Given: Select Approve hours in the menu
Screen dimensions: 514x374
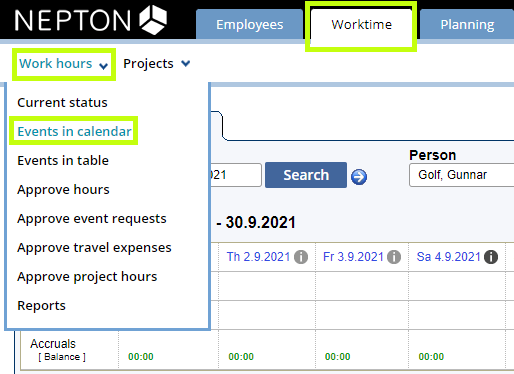Looking at the screenshot, I should 63,189.
